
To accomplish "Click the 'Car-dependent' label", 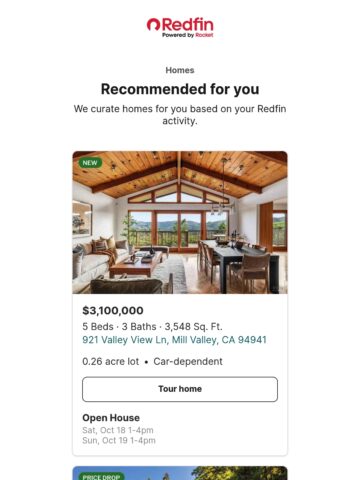I will (x=188, y=362).
